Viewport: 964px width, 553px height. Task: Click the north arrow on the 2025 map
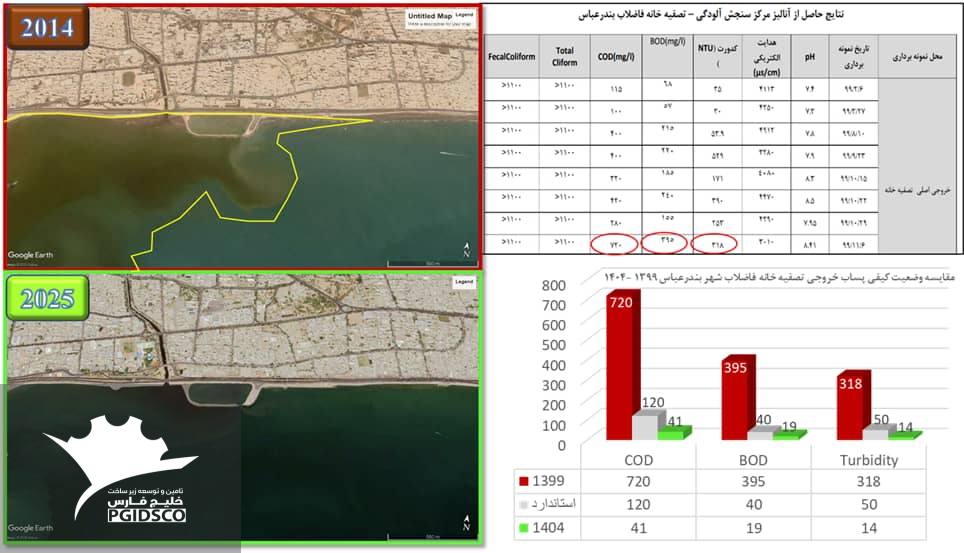pos(467,523)
